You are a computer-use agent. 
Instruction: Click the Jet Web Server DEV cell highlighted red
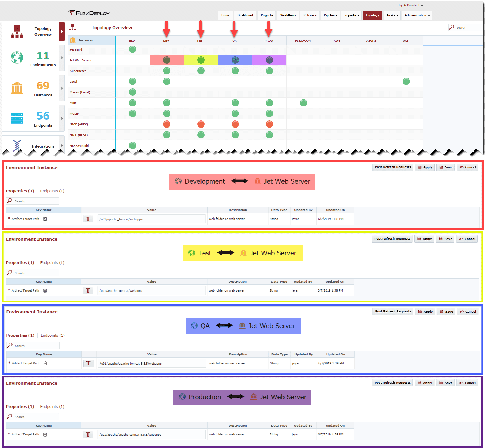(x=167, y=60)
